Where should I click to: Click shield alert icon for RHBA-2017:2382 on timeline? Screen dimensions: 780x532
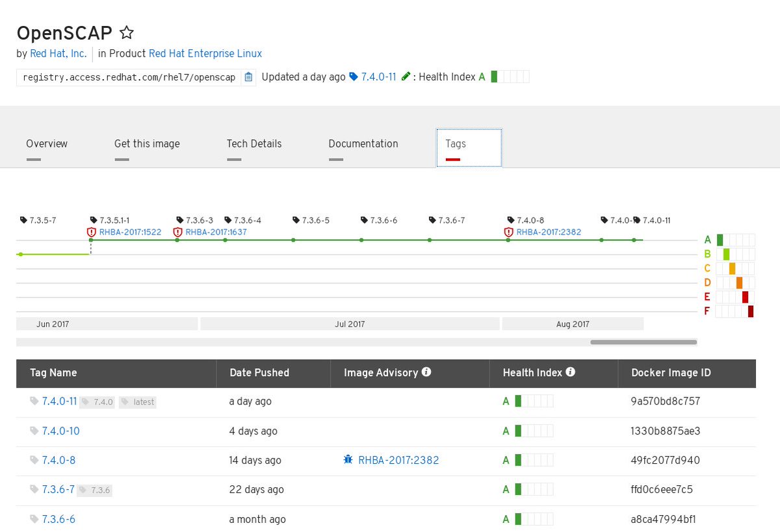pos(509,232)
